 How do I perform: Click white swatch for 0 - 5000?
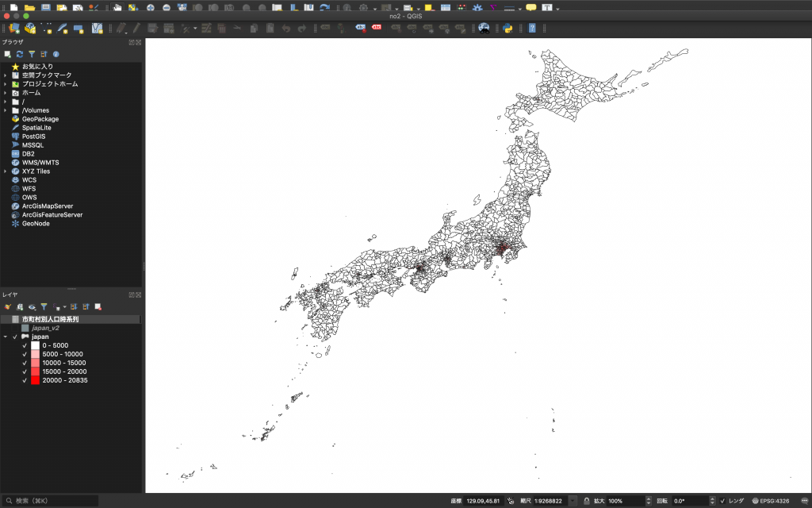coord(35,345)
